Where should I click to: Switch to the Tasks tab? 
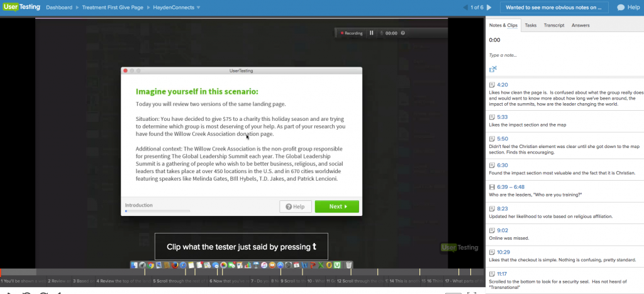click(530, 25)
